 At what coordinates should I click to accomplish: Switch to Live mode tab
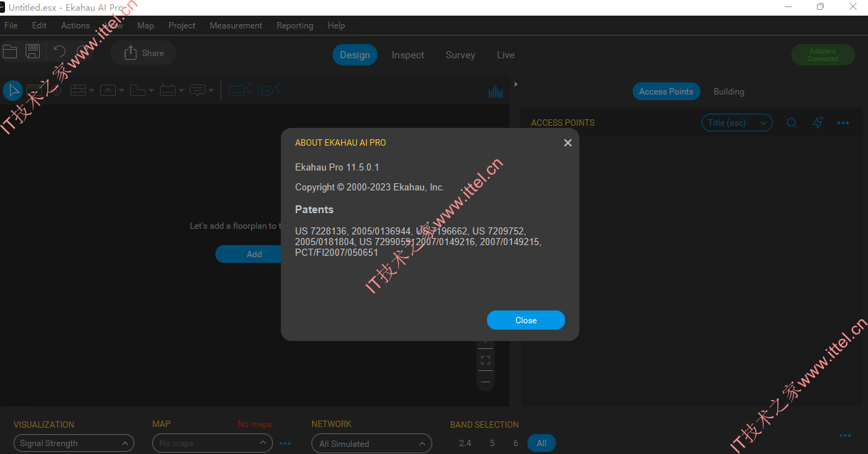[506, 55]
